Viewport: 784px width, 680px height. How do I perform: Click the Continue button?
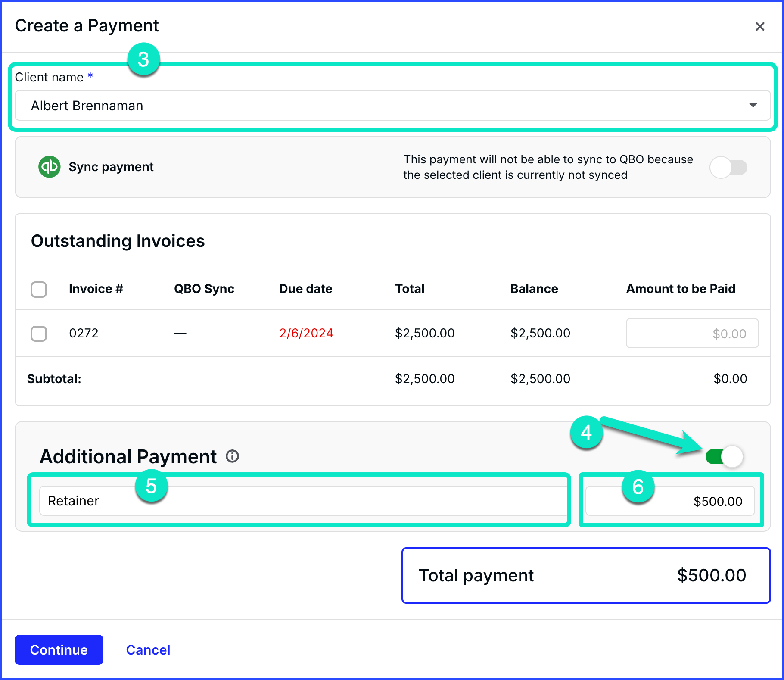click(59, 650)
